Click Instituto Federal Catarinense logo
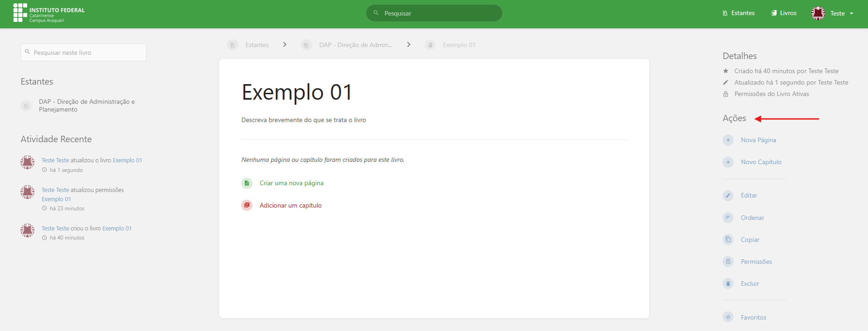The width and height of the screenshot is (868, 331). (x=49, y=13)
